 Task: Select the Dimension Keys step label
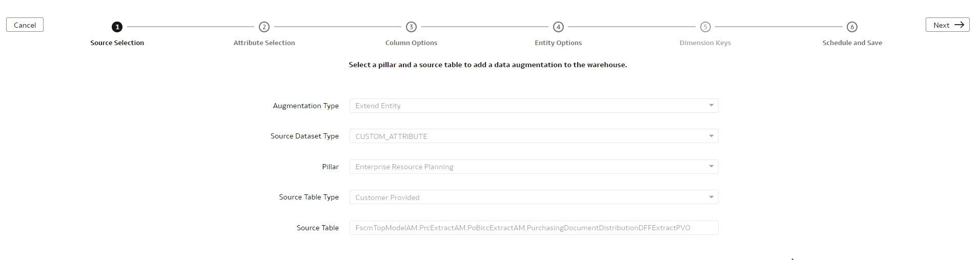pyautogui.click(x=705, y=43)
